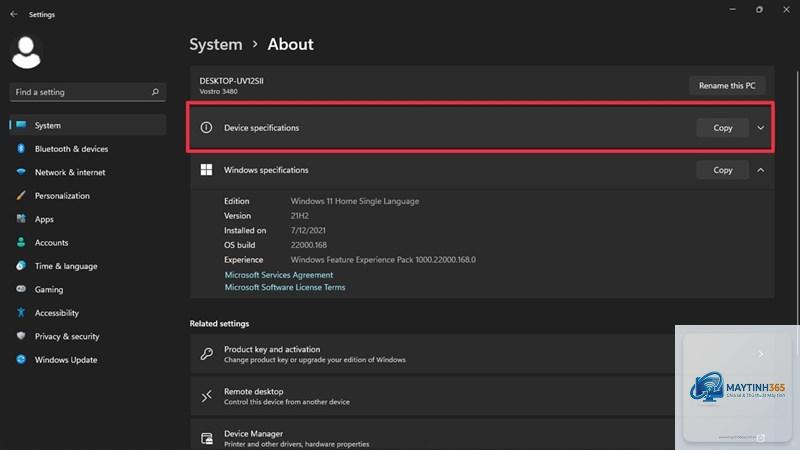The width and height of the screenshot is (800, 450).
Task: Open Microsoft Services Agreement link
Action: 279,274
